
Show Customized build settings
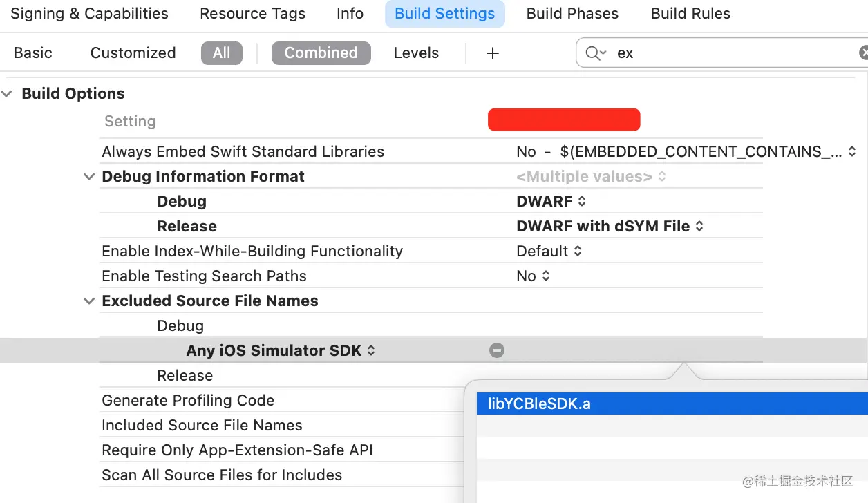(x=133, y=53)
